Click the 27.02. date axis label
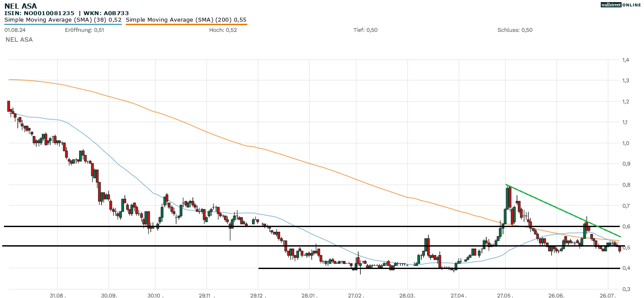 click(356, 295)
